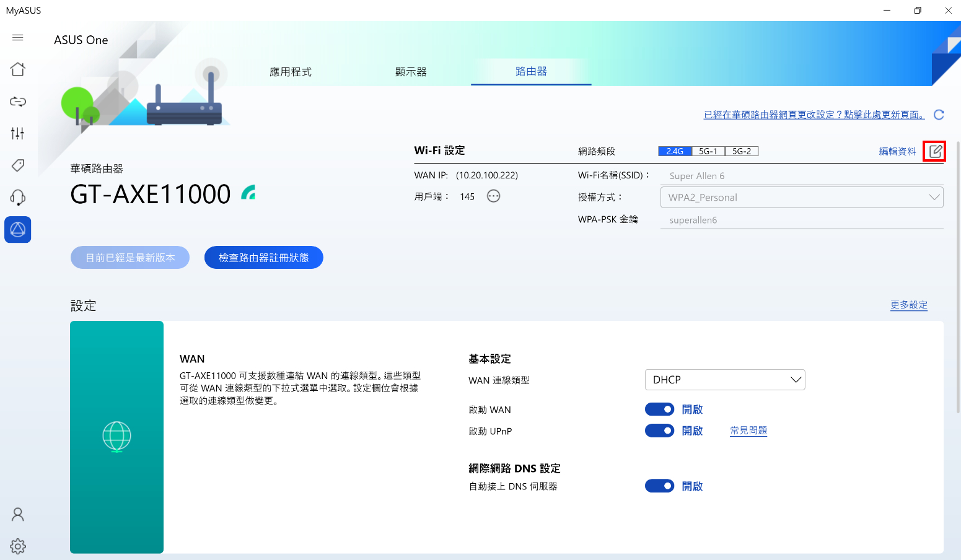Open the 更多設定 link

[909, 305]
